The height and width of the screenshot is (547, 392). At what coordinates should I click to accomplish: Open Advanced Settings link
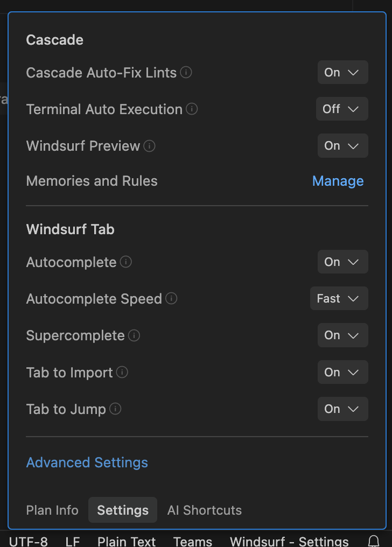(87, 462)
